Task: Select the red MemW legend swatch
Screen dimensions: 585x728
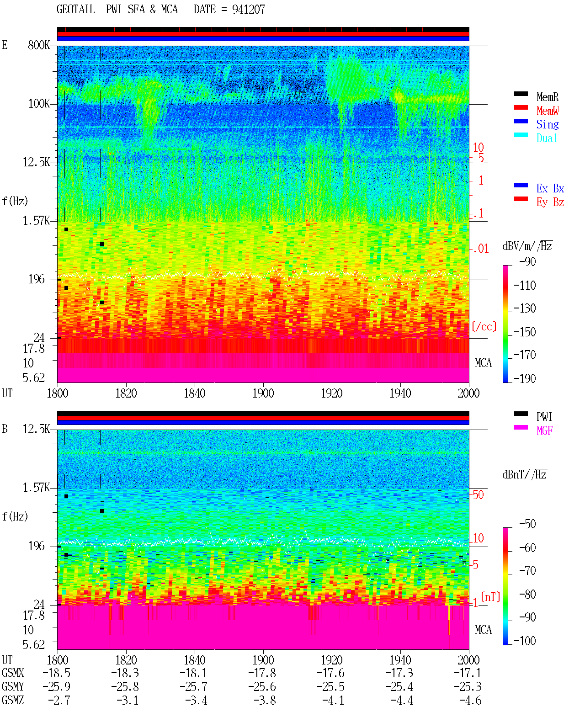Action: click(521, 107)
